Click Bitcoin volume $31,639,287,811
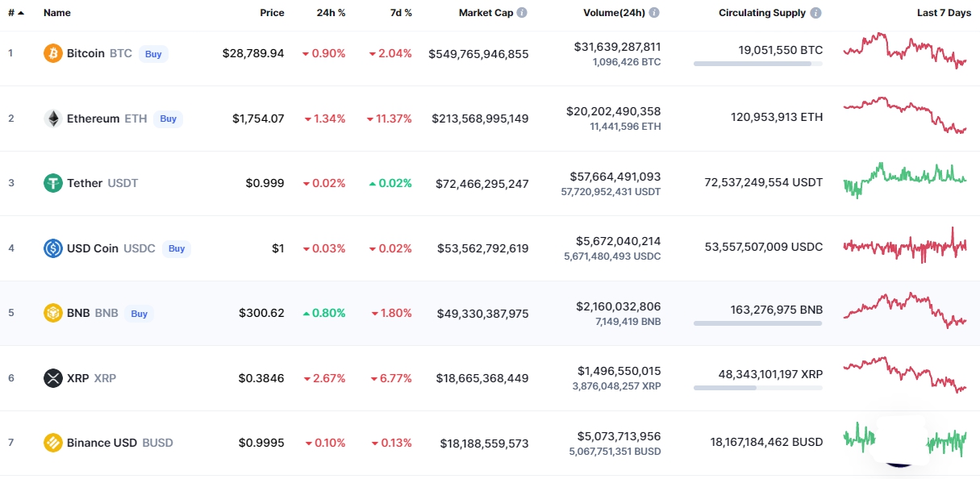The image size is (980, 479). (x=617, y=47)
